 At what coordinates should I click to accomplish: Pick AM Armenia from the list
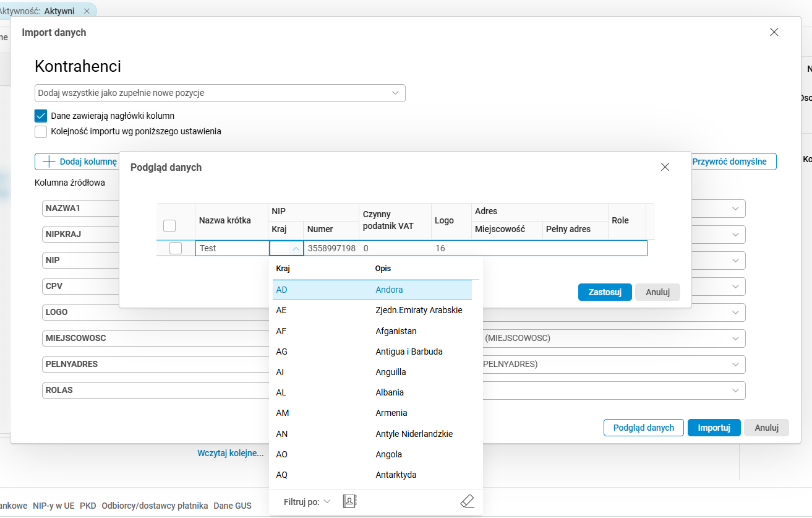[372, 413]
